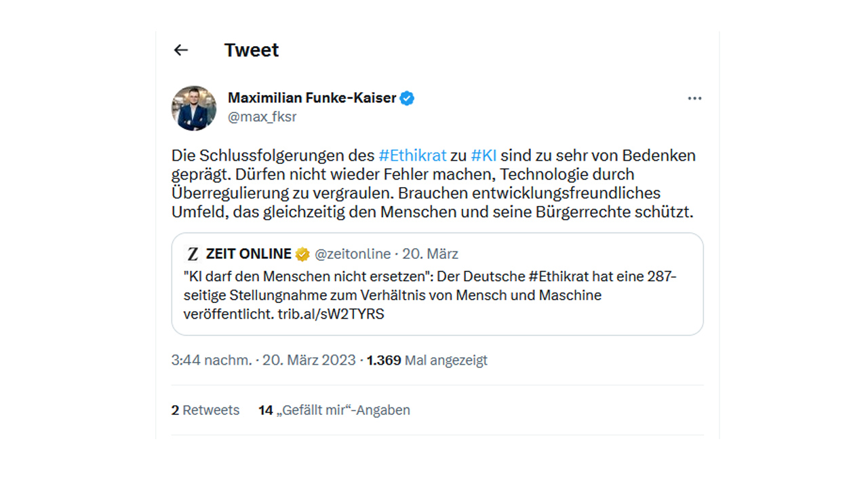Click the quoted tweet's 20. März date
This screenshot has width=868, height=488.
[x=430, y=254]
